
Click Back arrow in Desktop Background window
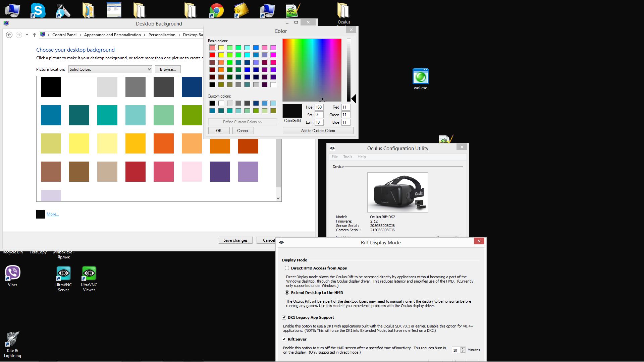point(9,35)
